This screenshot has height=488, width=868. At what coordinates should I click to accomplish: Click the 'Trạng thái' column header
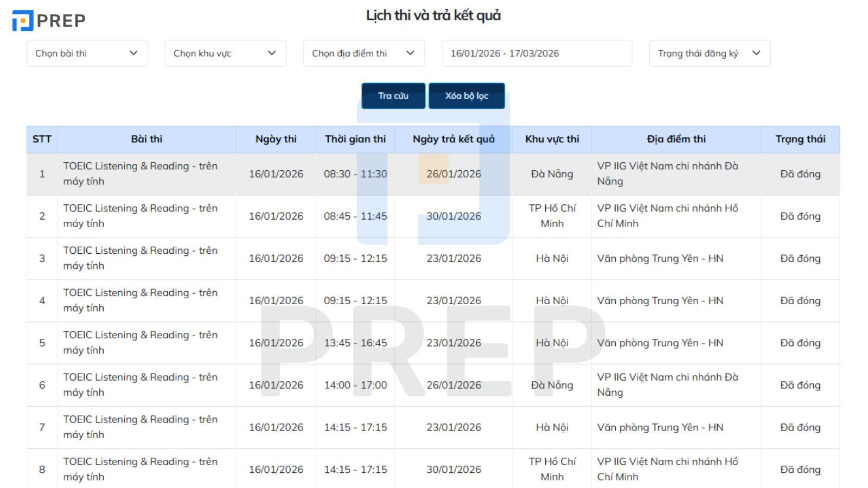pyautogui.click(x=800, y=139)
